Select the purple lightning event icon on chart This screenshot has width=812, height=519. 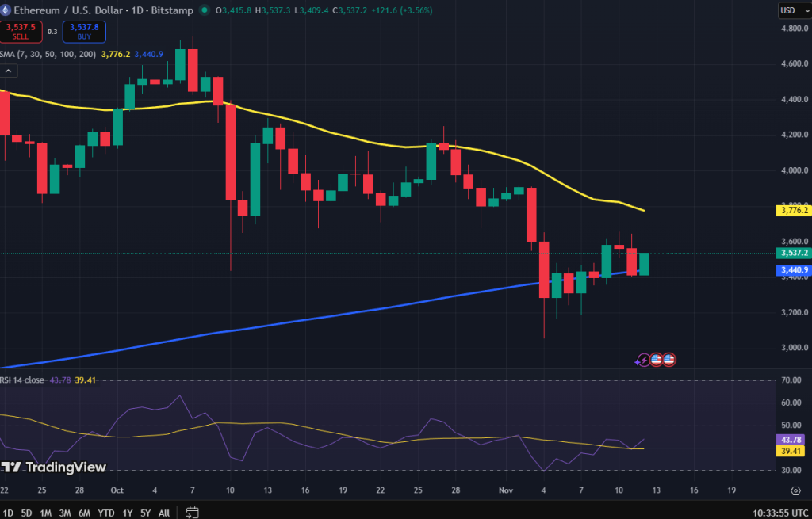(642, 361)
